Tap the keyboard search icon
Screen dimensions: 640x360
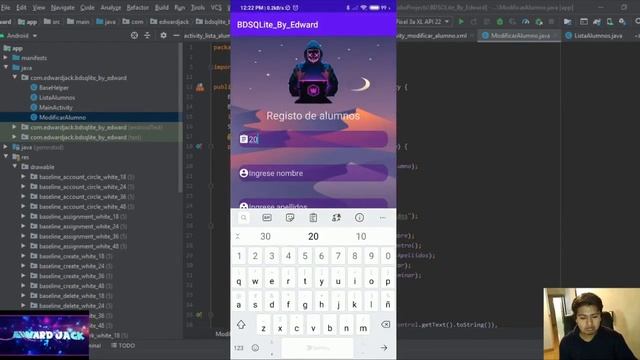coord(244,218)
